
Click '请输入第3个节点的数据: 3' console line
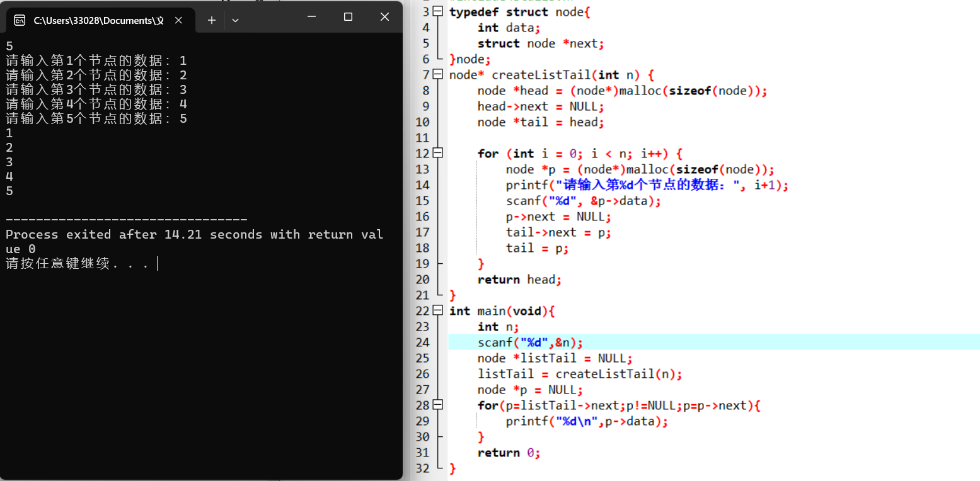point(96,90)
